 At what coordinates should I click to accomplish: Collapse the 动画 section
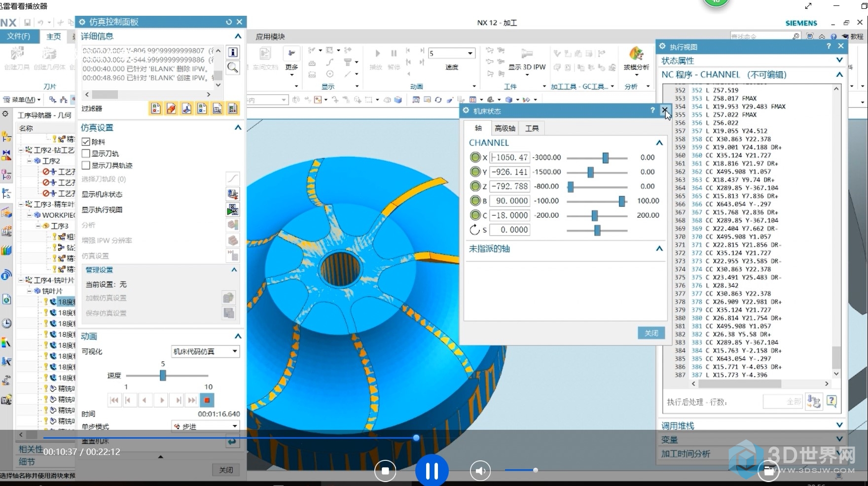pyautogui.click(x=238, y=336)
